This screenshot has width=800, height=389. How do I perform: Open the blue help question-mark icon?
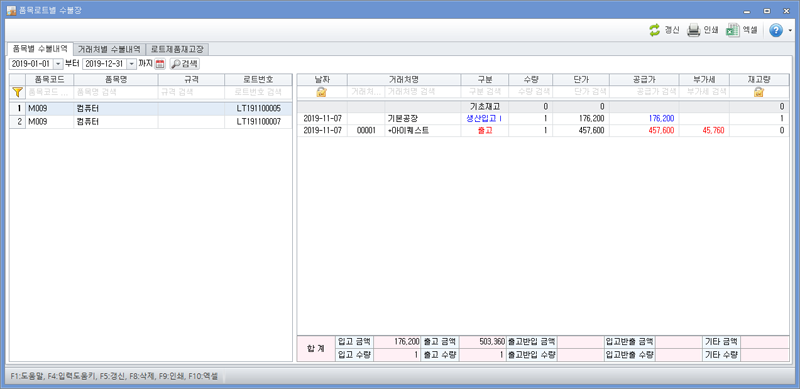[x=776, y=31]
